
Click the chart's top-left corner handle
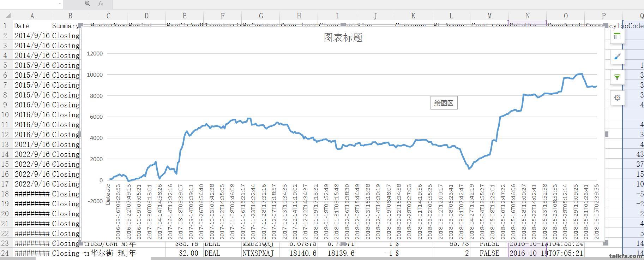click(x=80, y=25)
